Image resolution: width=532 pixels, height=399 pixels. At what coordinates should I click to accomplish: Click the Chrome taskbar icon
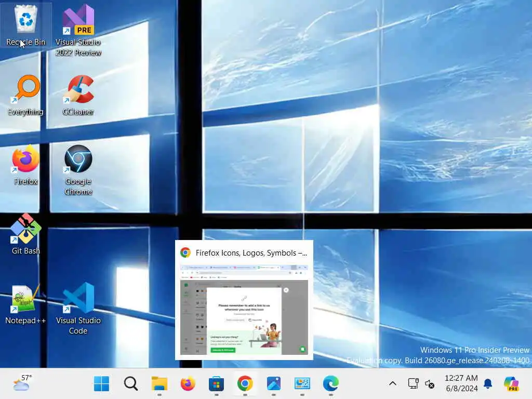pos(245,384)
